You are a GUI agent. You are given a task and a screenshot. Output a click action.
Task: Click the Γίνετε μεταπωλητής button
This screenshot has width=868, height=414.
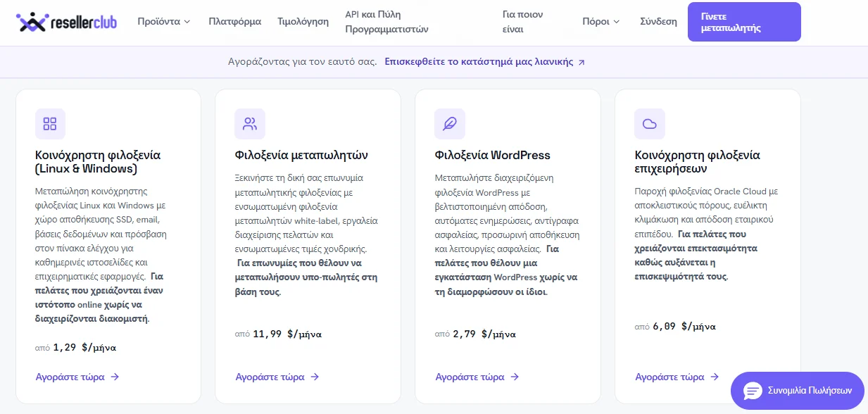click(744, 22)
